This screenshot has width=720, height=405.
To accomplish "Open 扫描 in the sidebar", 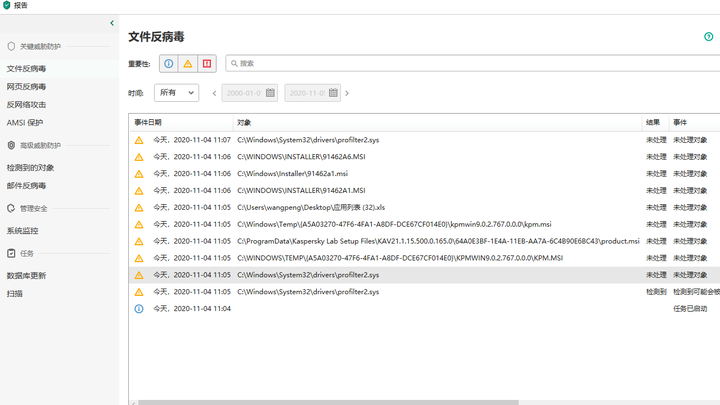I will (15, 293).
